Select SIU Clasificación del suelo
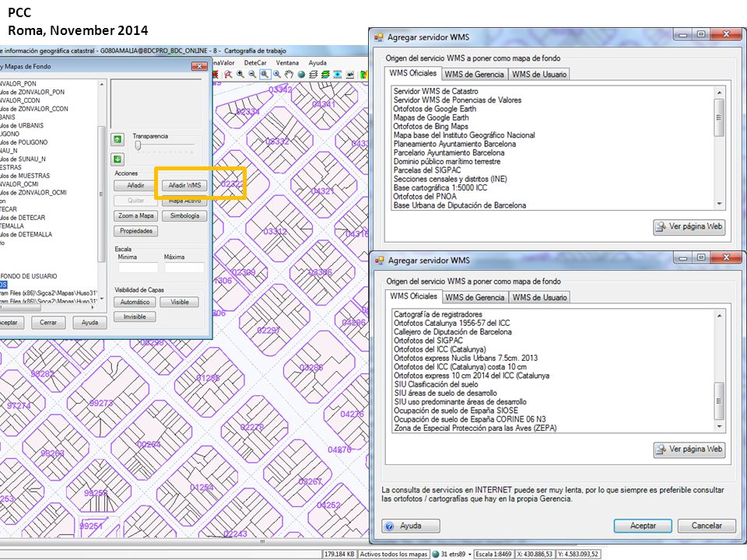 (x=436, y=384)
